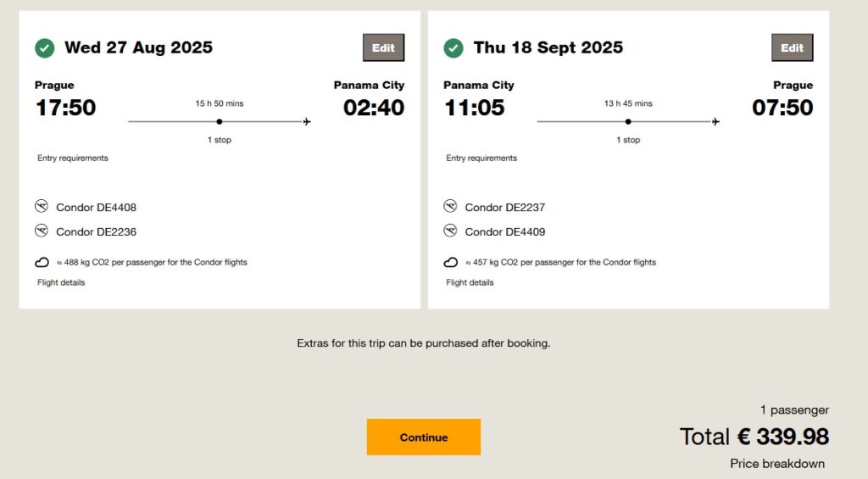Continue to the next booking step
868x479 pixels.
pyautogui.click(x=424, y=437)
